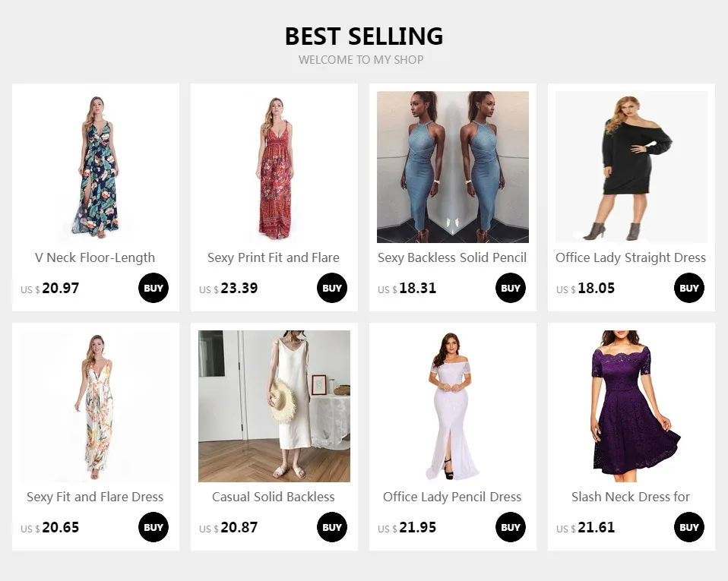The height and width of the screenshot is (581, 728).
Task: Open the green floral V Neck dress photo
Action: [96, 167]
